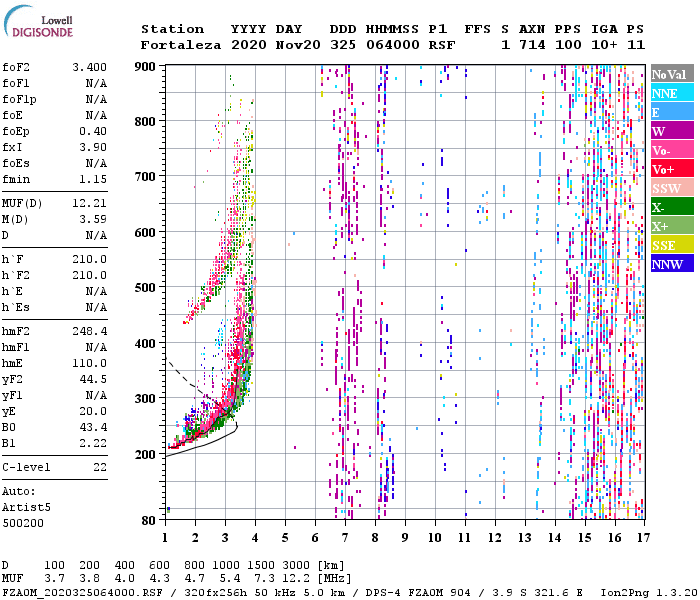Click the 500 km height axis label

pyautogui.click(x=145, y=288)
